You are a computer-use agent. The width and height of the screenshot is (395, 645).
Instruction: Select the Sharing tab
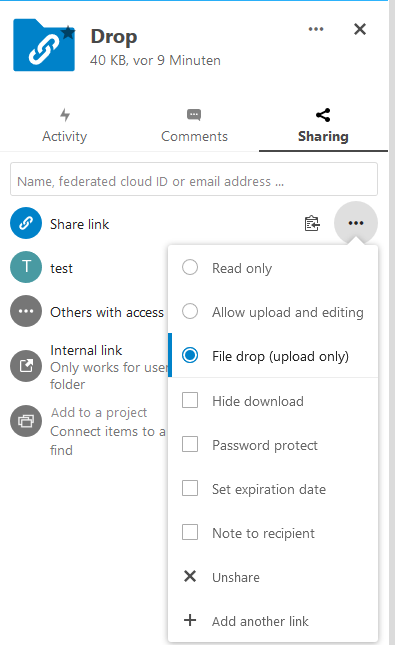323,126
